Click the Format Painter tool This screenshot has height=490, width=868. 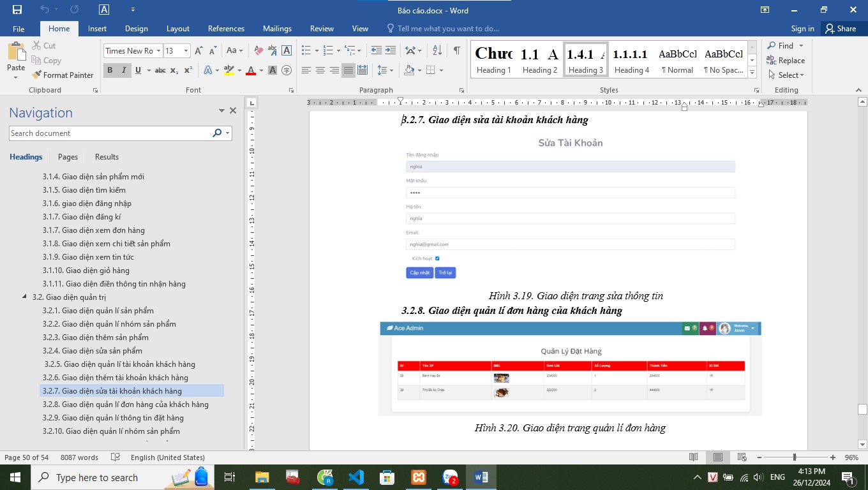[x=63, y=75]
